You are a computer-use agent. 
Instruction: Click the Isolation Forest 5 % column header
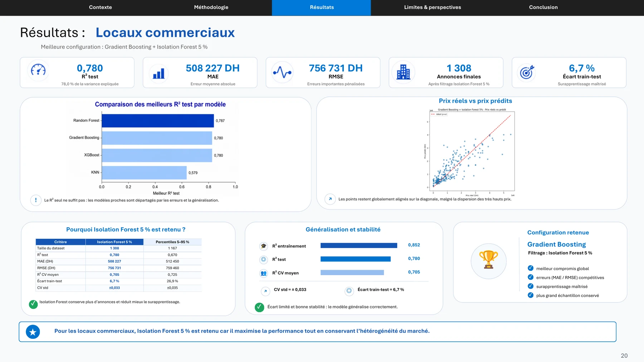click(x=114, y=242)
